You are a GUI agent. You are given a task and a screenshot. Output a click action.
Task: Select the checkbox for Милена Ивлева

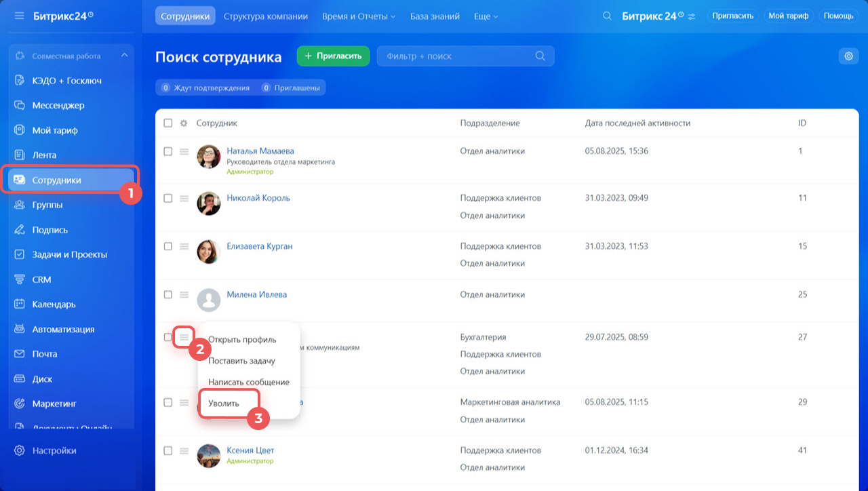pyautogui.click(x=168, y=294)
